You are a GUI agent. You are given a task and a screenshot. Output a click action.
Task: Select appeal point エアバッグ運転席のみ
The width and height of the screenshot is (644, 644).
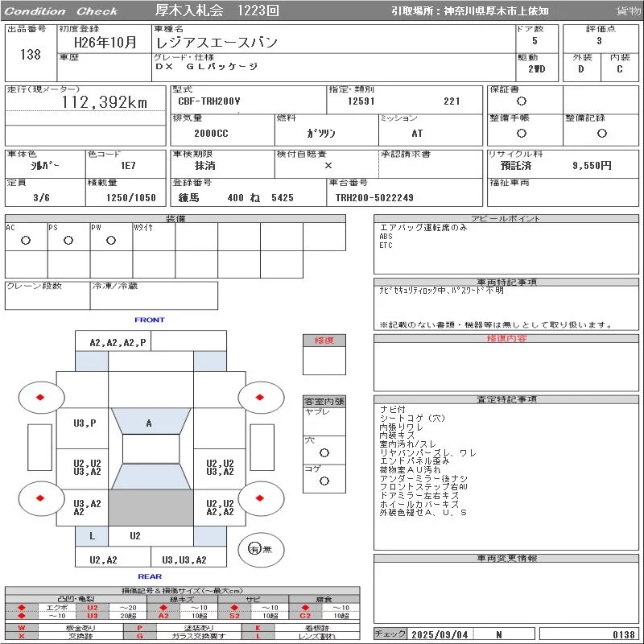click(x=423, y=228)
